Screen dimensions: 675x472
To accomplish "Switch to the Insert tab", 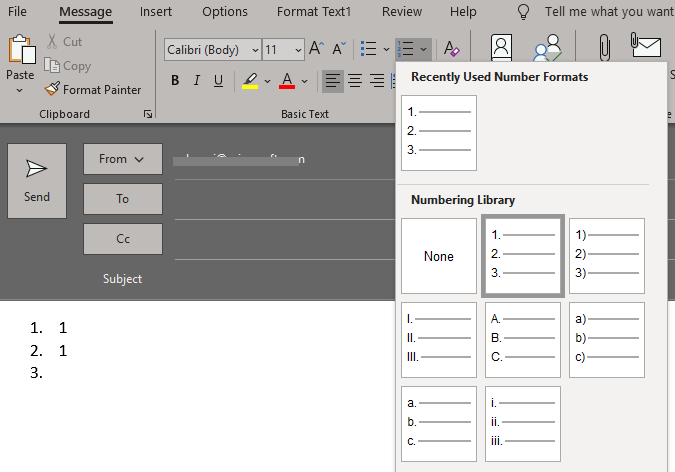I will [155, 12].
